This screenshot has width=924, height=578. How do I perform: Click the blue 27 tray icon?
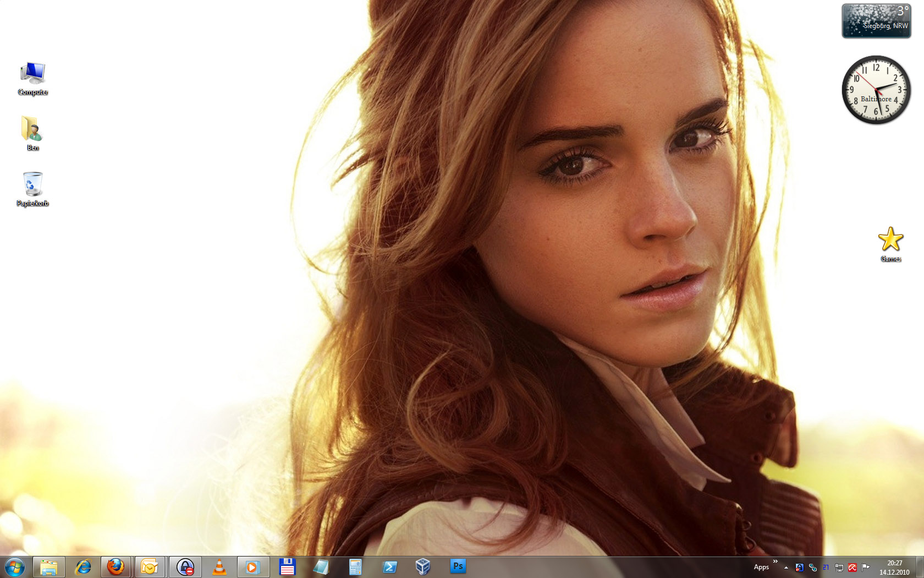point(826,568)
